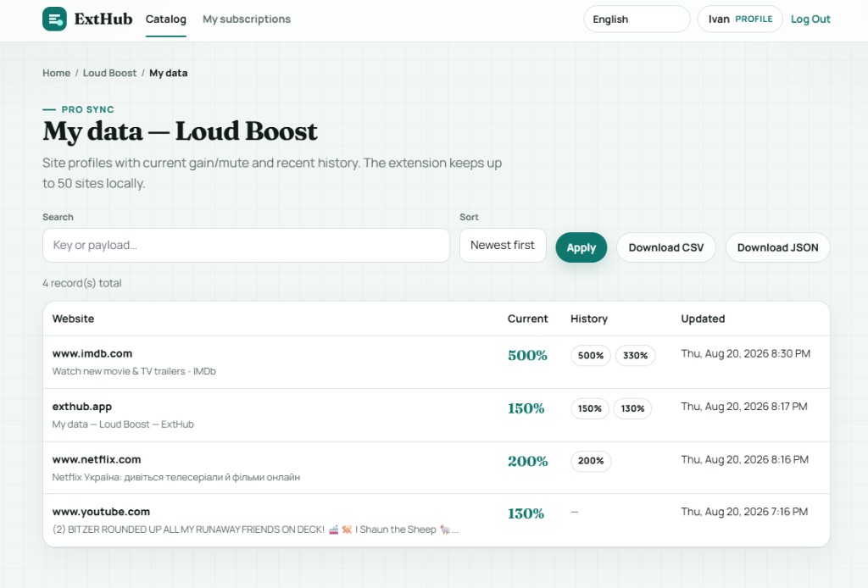Click the Current column header

[527, 319]
